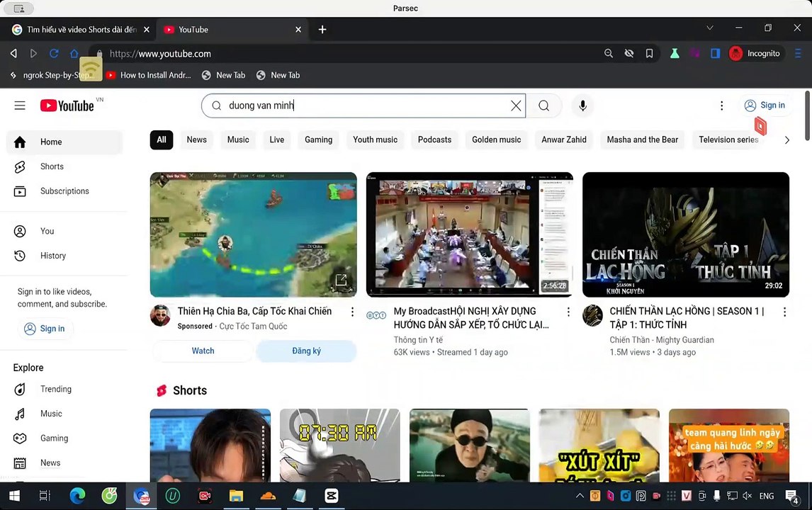Open options for My Broadcast video
The image size is (812, 510).
[x=568, y=312]
